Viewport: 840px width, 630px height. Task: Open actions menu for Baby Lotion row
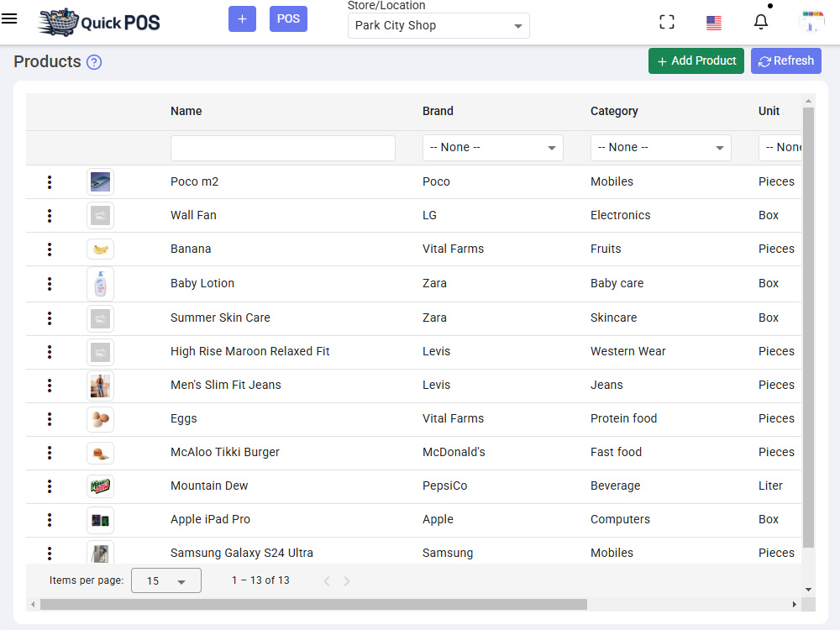pos(50,284)
